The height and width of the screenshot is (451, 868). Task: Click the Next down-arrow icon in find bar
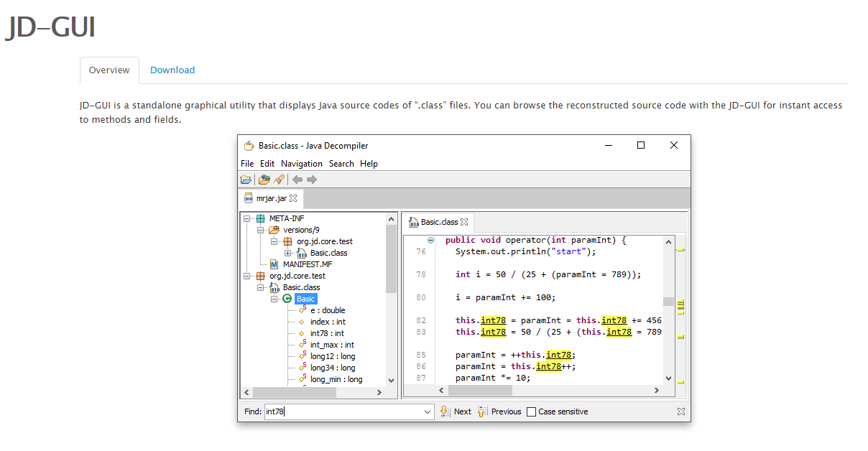[445, 412]
